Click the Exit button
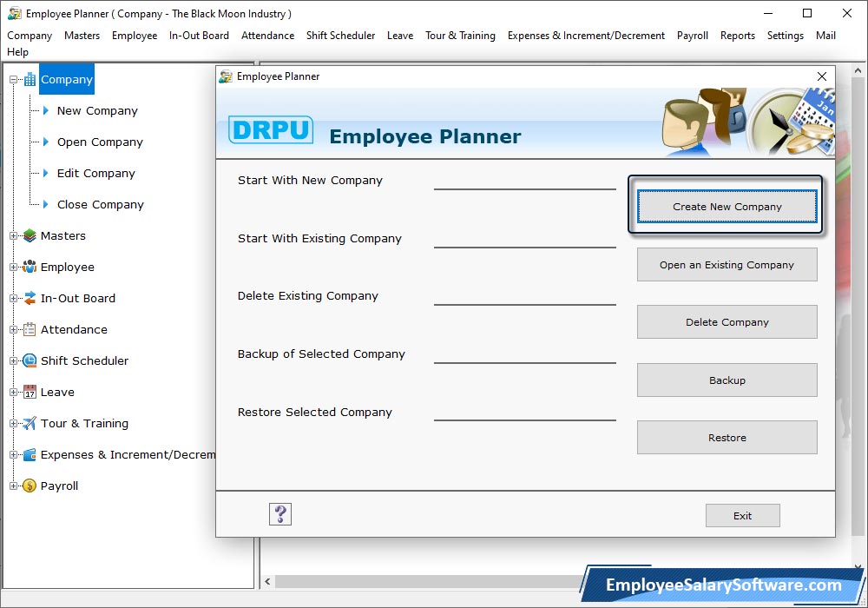 pyautogui.click(x=742, y=516)
